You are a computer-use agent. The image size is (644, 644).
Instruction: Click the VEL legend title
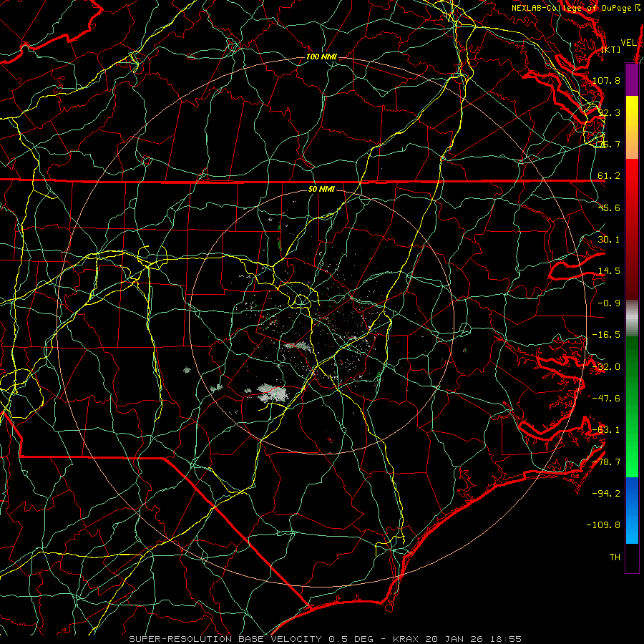628,43
